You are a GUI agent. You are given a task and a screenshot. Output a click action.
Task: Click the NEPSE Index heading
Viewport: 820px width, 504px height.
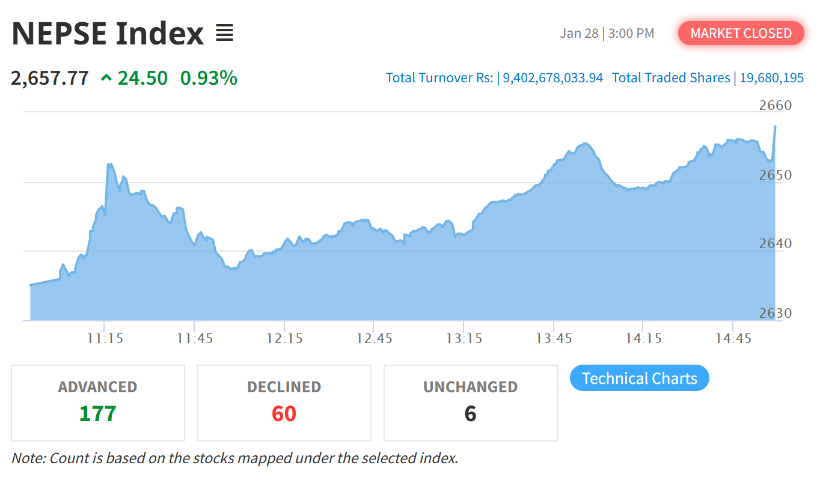coord(108,34)
